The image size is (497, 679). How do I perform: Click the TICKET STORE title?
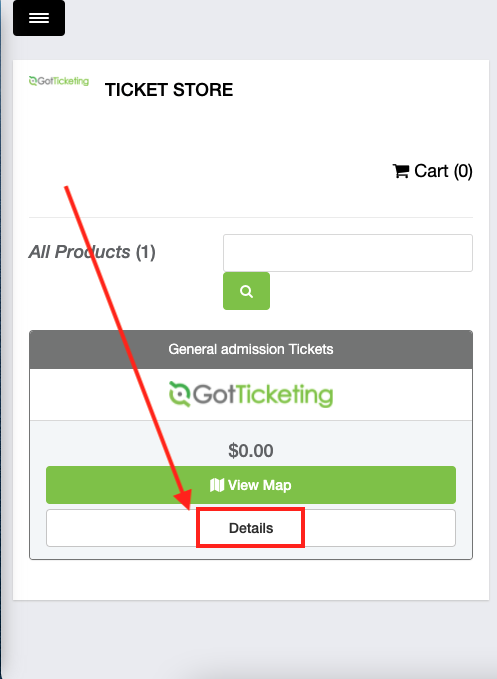coord(169,90)
